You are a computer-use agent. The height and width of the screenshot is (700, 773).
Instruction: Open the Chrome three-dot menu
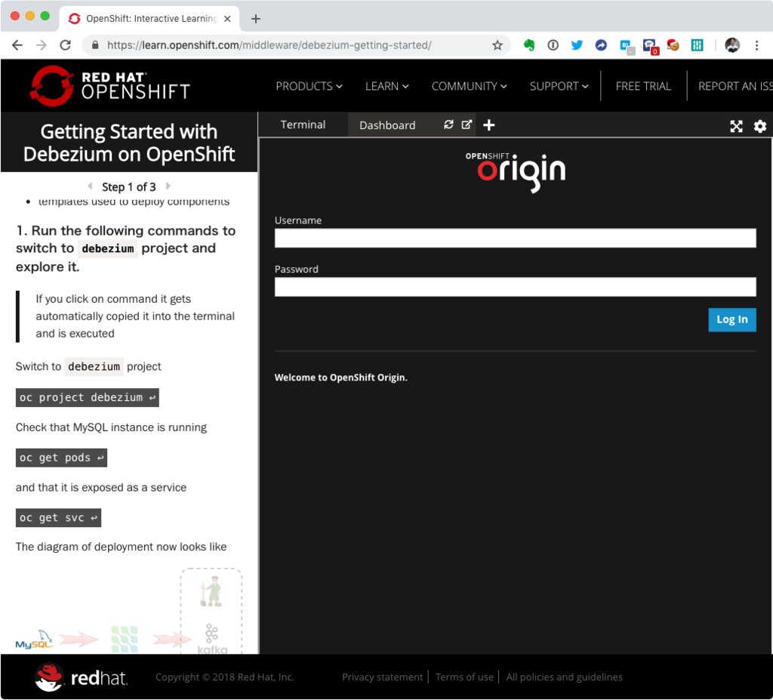(756, 45)
